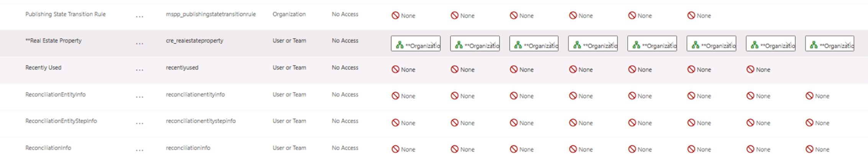Click last None privilege in ReconciliationEntityStepInfo row
Viewport: 868px width, 154px height.
(817, 123)
